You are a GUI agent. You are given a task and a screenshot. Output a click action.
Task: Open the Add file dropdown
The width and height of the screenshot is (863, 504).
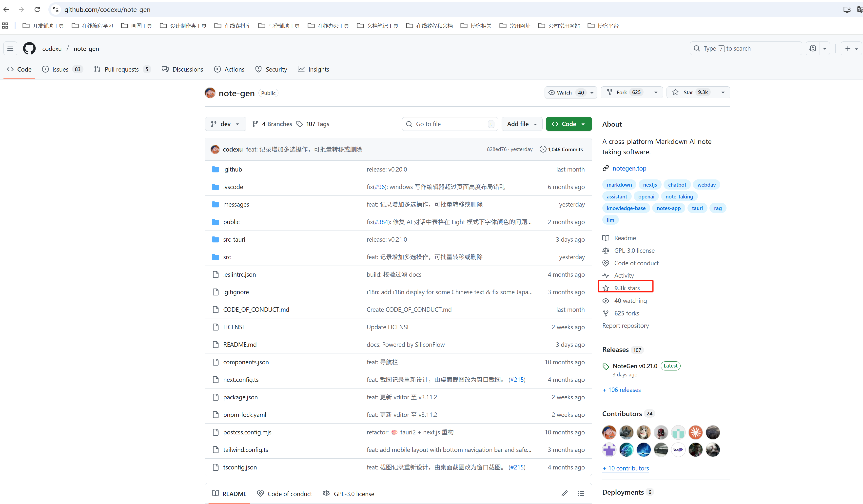[522, 124]
